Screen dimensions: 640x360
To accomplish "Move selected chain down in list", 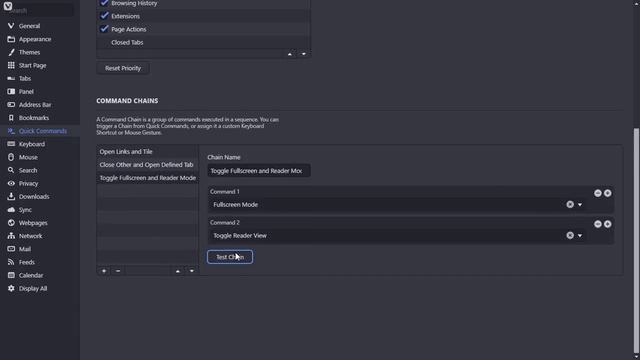I will point(191,271).
